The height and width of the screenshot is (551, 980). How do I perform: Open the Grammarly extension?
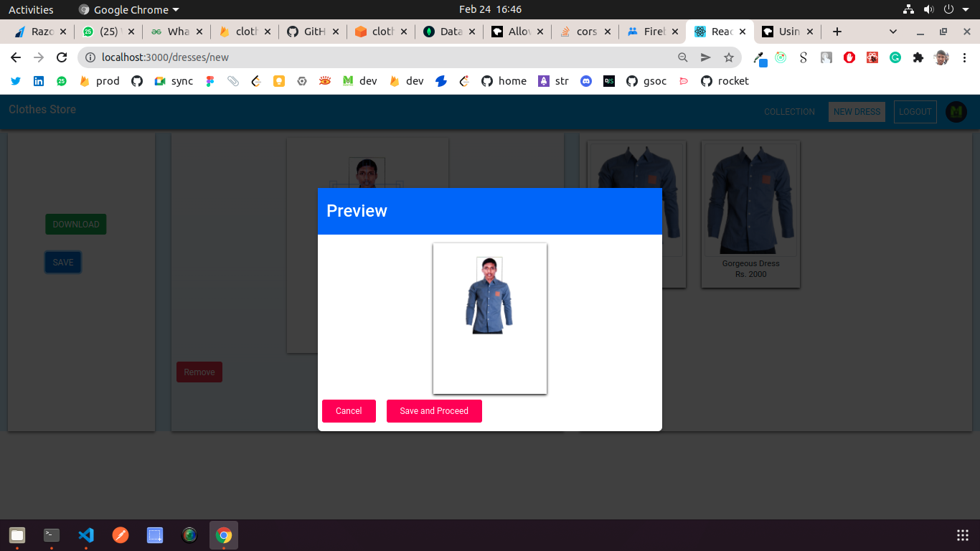click(x=895, y=57)
